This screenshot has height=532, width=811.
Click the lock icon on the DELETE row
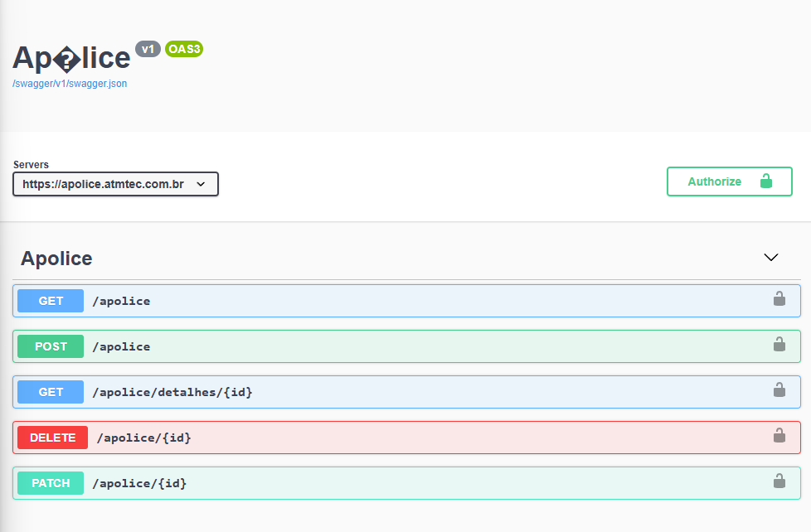(x=779, y=436)
